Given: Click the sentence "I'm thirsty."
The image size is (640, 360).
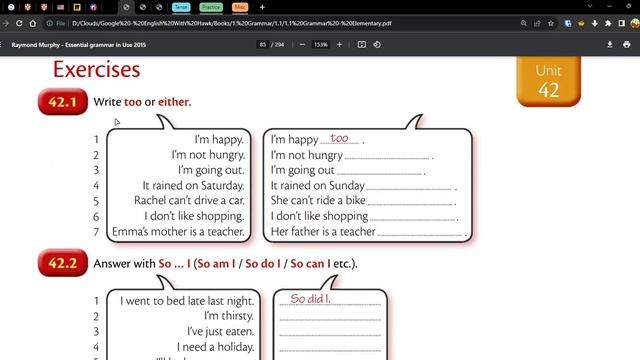Looking at the screenshot, I should 229,316.
